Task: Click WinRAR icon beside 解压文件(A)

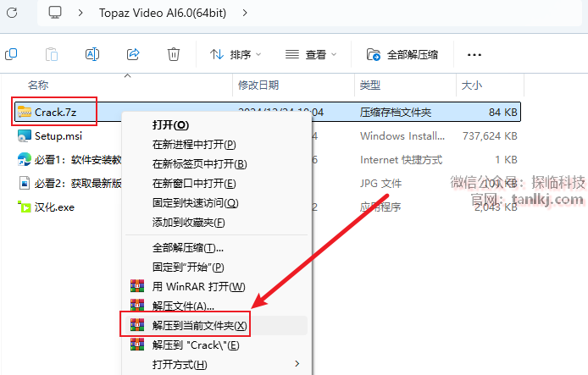Action: click(x=137, y=306)
